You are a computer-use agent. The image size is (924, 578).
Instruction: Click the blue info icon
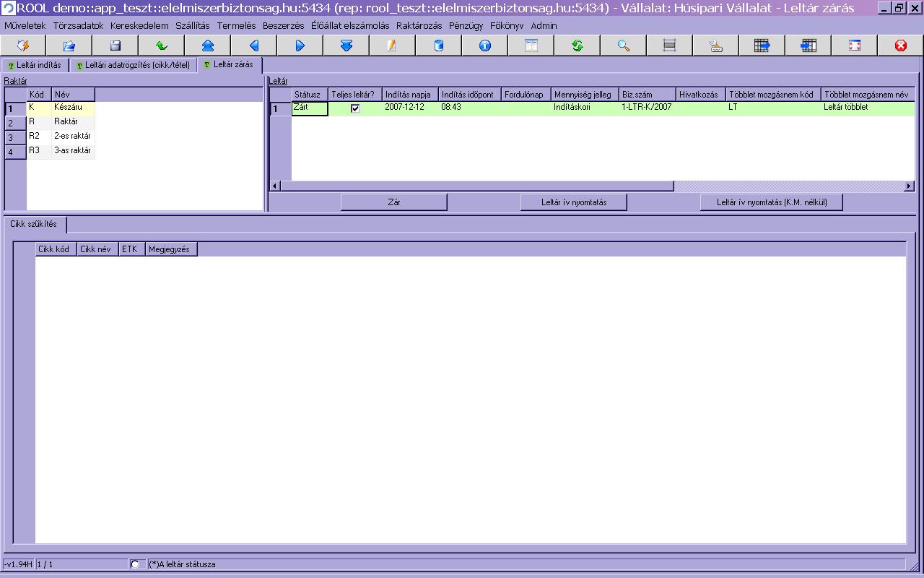point(485,46)
